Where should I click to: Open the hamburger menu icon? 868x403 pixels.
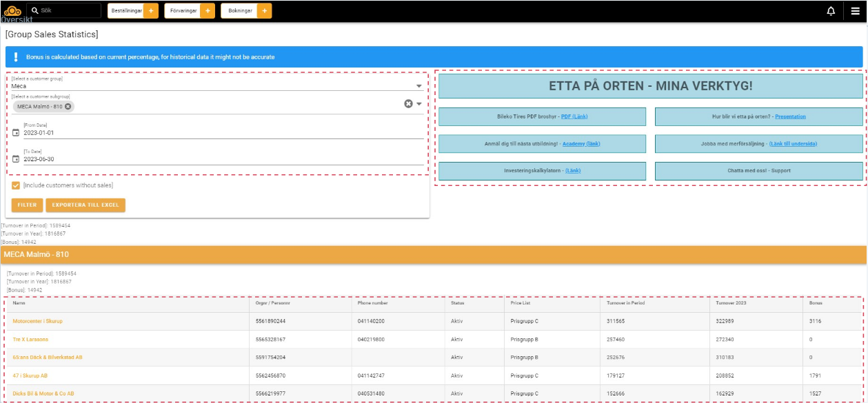tap(855, 11)
